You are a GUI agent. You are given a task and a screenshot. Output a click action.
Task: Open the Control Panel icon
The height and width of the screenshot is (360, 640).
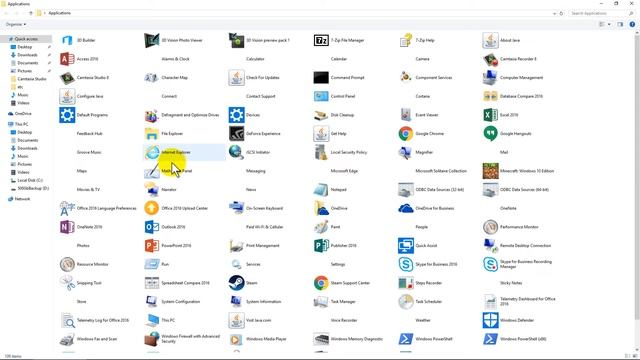pos(321,96)
